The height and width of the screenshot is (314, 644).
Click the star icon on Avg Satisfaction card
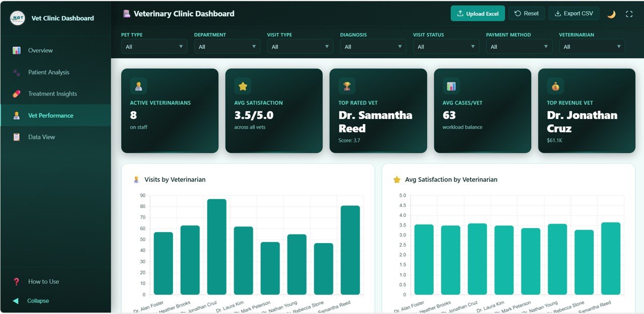click(243, 85)
